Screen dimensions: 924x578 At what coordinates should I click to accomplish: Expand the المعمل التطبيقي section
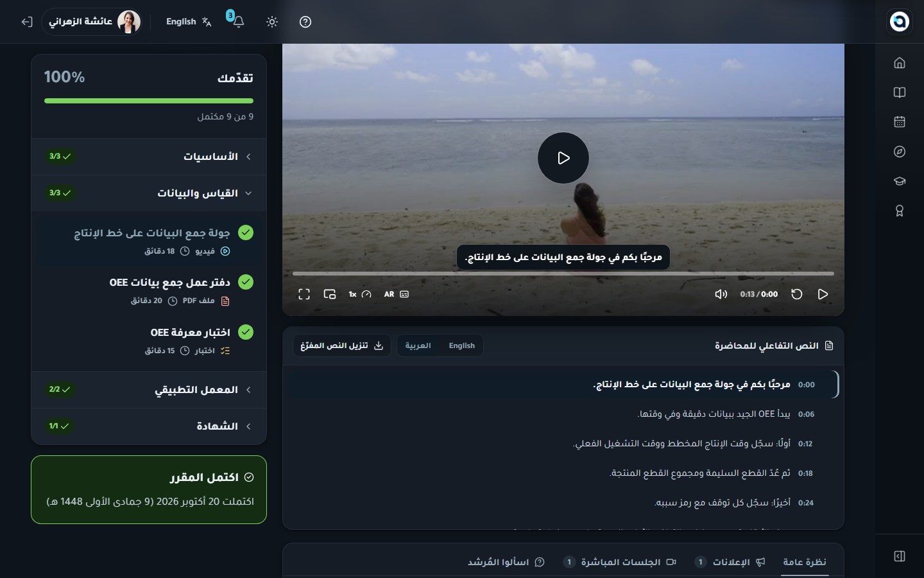(x=149, y=390)
